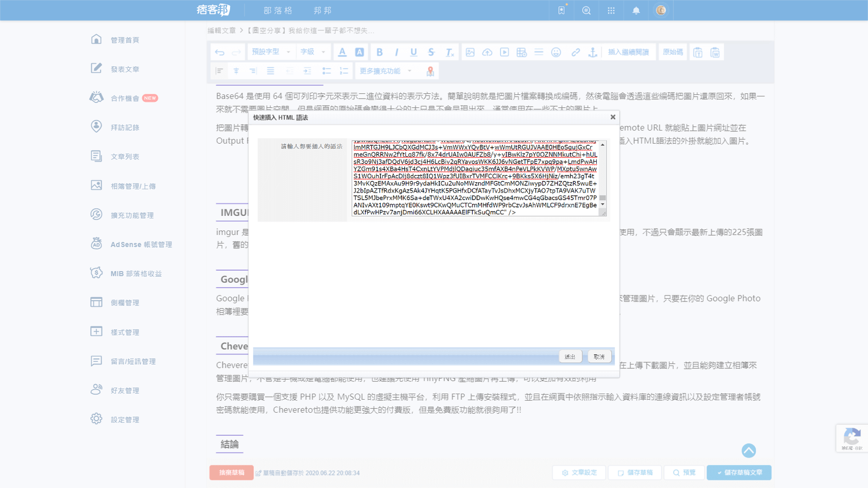Toggle bold formatting in the editor toolbar

(x=380, y=52)
